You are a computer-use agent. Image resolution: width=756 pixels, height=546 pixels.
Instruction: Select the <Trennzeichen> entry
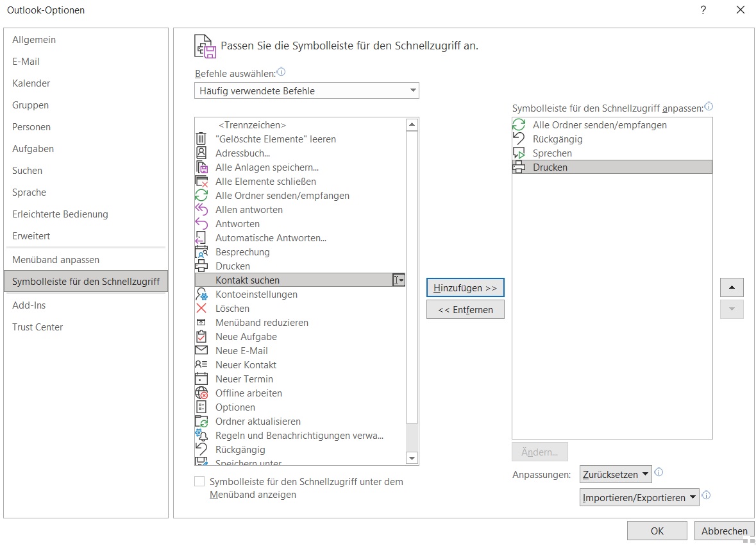300,125
